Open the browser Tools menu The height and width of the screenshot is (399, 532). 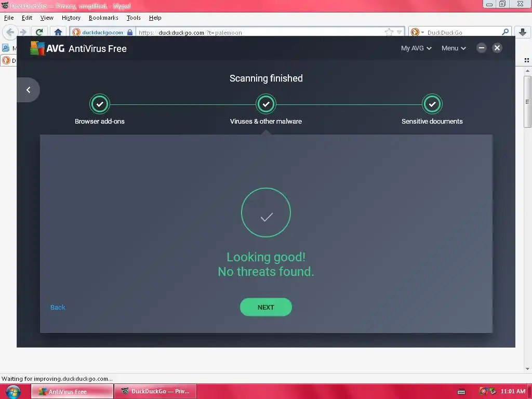(134, 18)
